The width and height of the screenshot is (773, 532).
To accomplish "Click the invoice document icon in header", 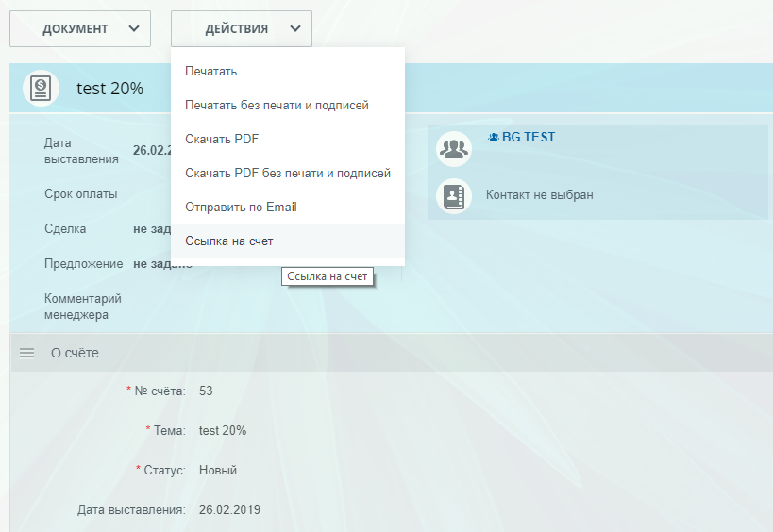I will tap(41, 89).
